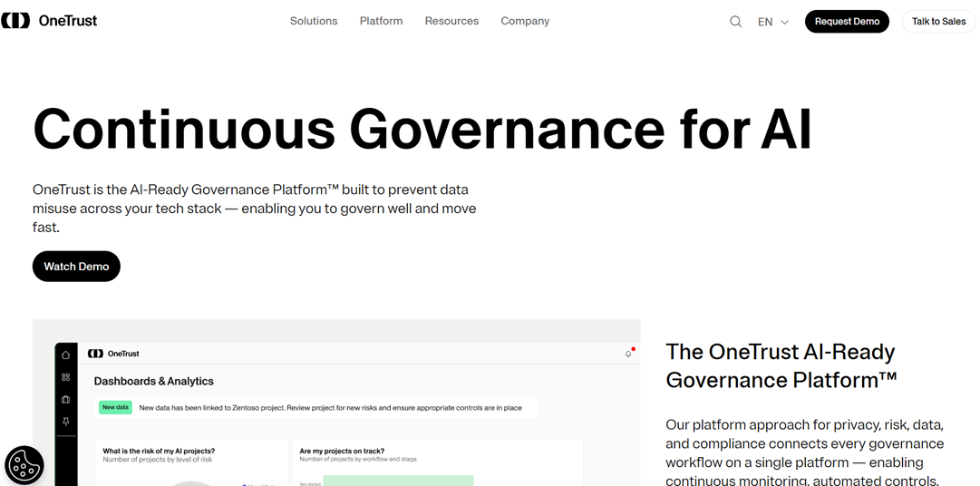
Task: Open the Solutions menu
Action: click(314, 21)
